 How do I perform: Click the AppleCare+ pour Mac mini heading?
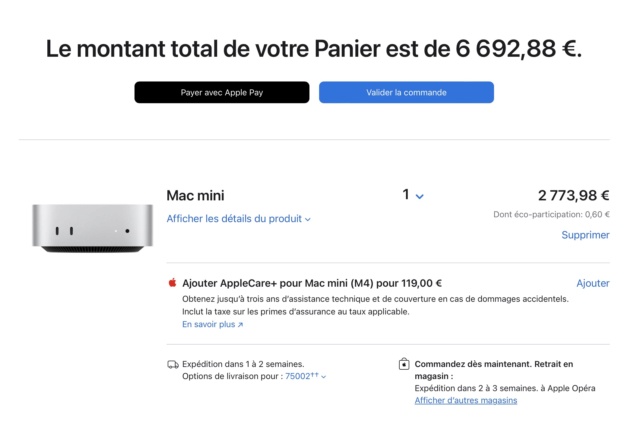pos(312,283)
